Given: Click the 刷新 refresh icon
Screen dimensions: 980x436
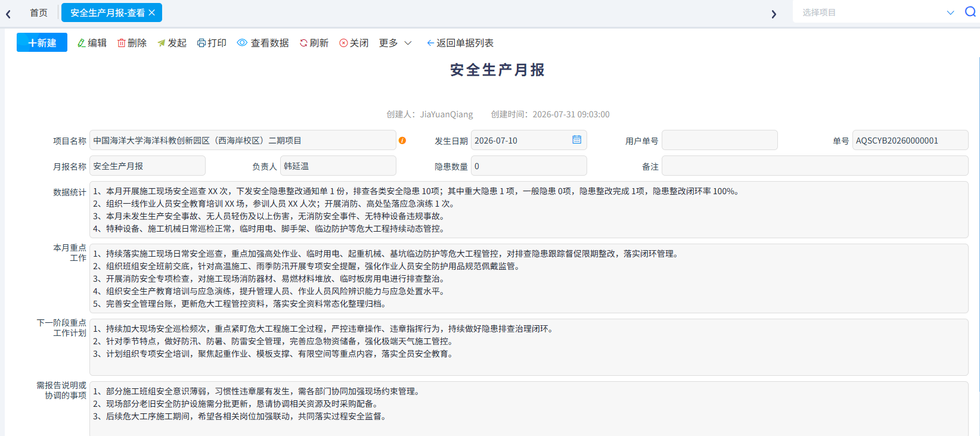Looking at the screenshot, I should click(303, 43).
